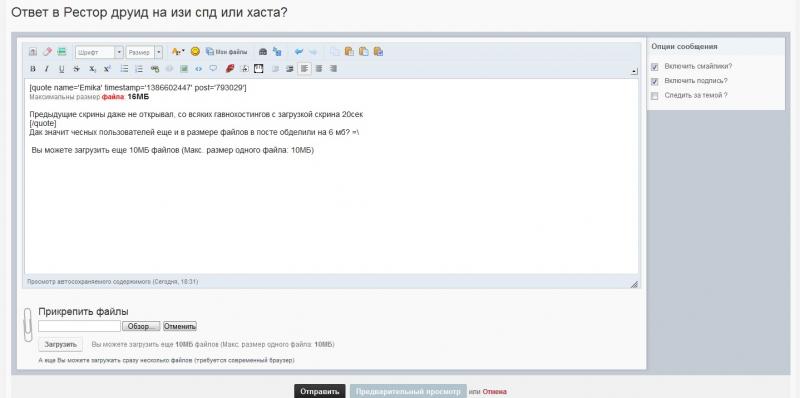
Task: Click the file path input field
Action: tap(79, 326)
